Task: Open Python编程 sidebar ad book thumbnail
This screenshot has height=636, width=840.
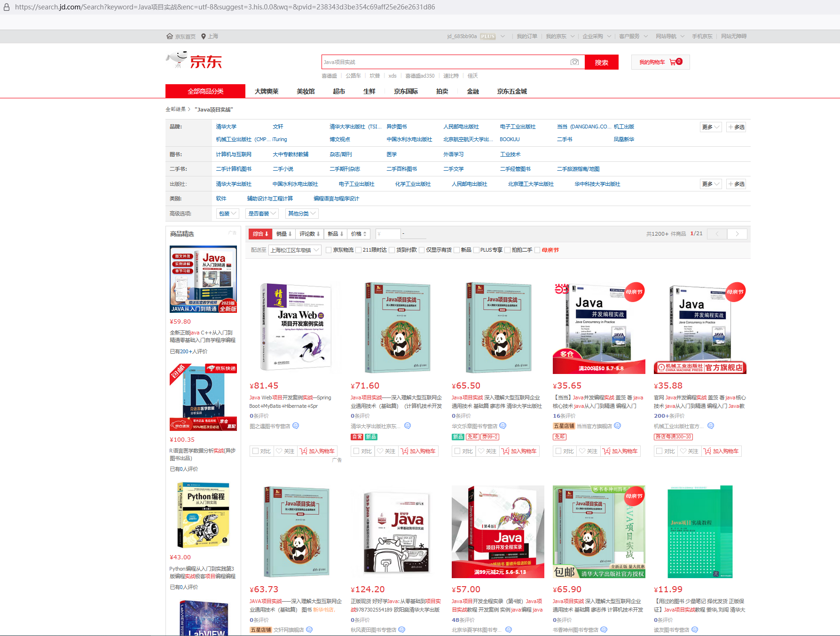Action: tap(203, 515)
